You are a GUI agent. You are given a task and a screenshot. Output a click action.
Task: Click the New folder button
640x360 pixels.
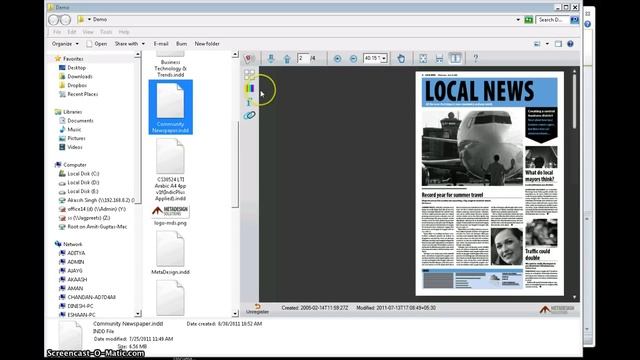[207, 44]
